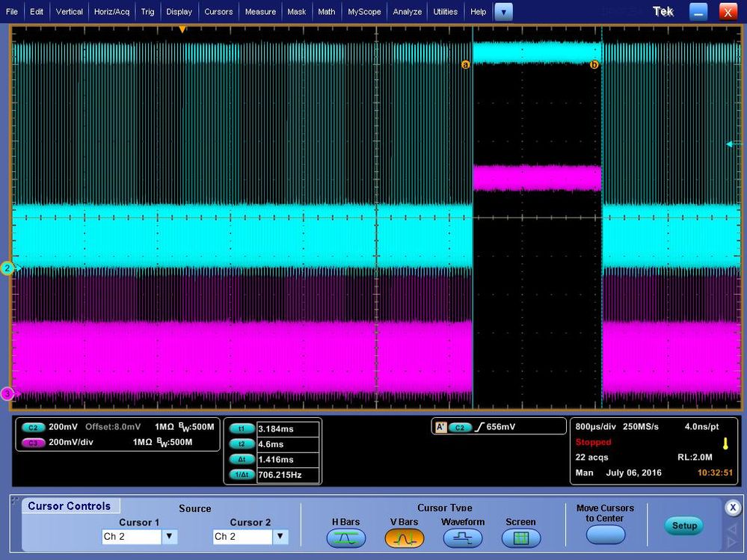The height and width of the screenshot is (560, 747).
Task: Open the MyScope menu
Action: coord(364,11)
